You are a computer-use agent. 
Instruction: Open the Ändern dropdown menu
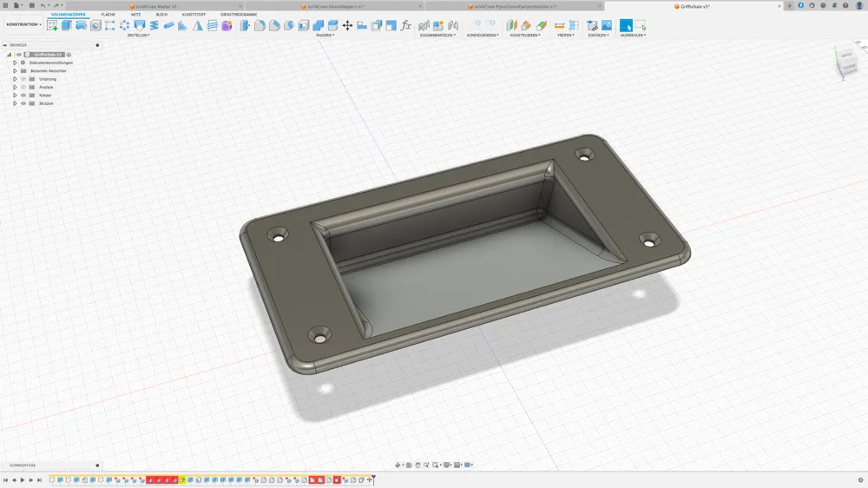[325, 35]
